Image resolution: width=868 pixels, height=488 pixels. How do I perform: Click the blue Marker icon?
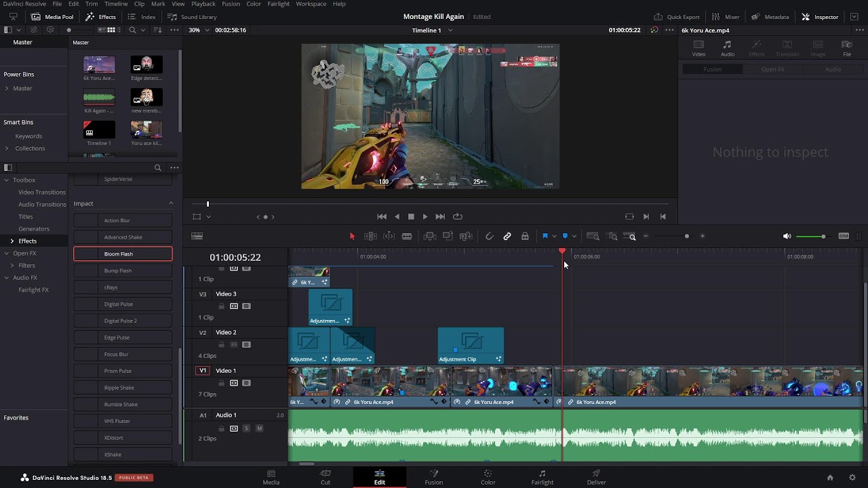tap(565, 236)
